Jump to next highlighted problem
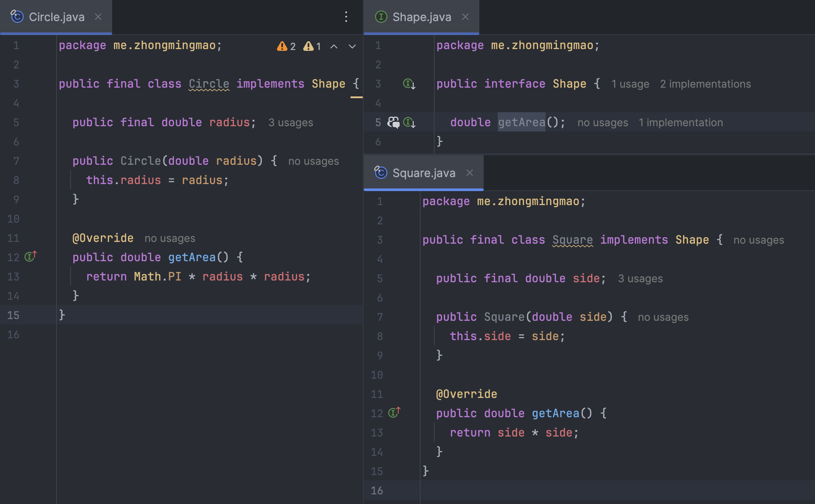Image resolution: width=815 pixels, height=504 pixels. [x=352, y=46]
